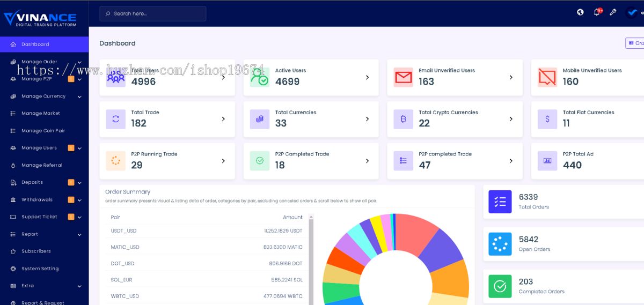Open System Setting in sidebar

(x=44, y=269)
